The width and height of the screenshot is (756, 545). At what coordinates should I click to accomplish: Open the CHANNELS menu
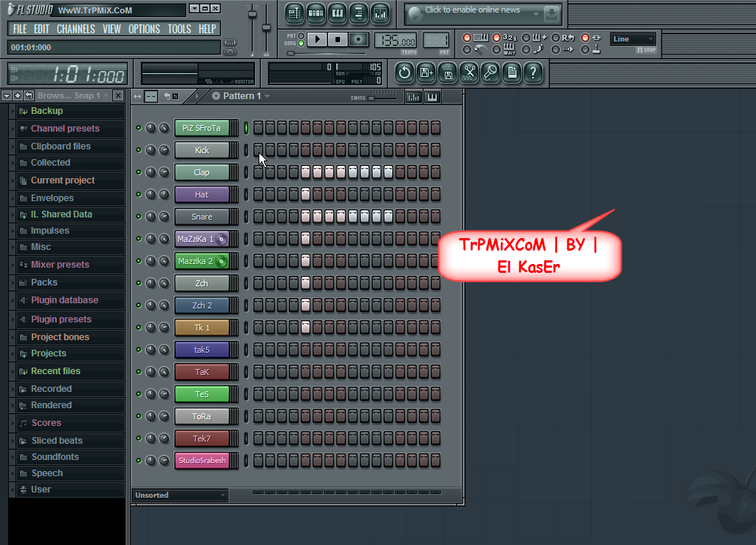pos(75,29)
